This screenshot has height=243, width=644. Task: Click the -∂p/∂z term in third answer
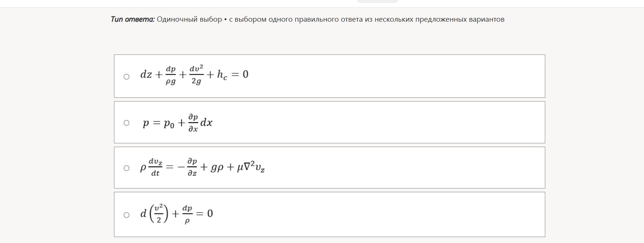coord(188,167)
